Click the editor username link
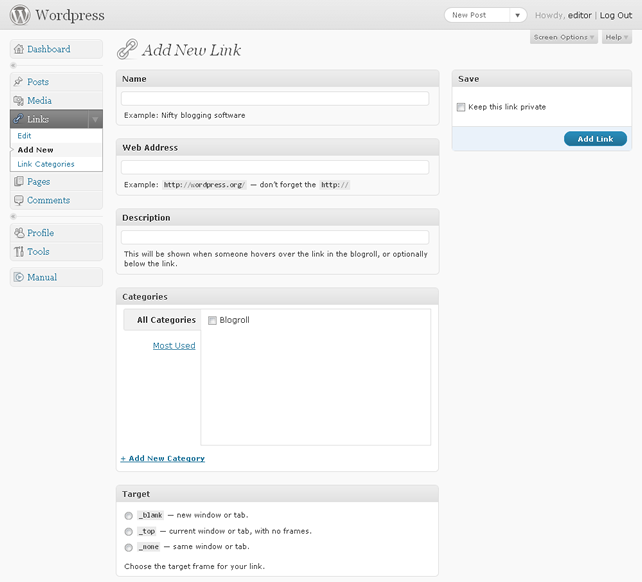This screenshot has height=582, width=642. (x=579, y=16)
